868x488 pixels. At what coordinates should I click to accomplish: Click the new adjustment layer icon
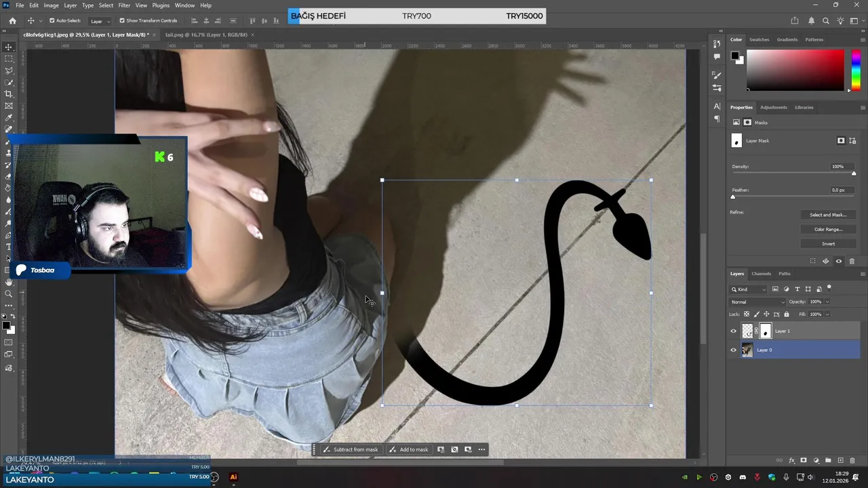point(816,460)
